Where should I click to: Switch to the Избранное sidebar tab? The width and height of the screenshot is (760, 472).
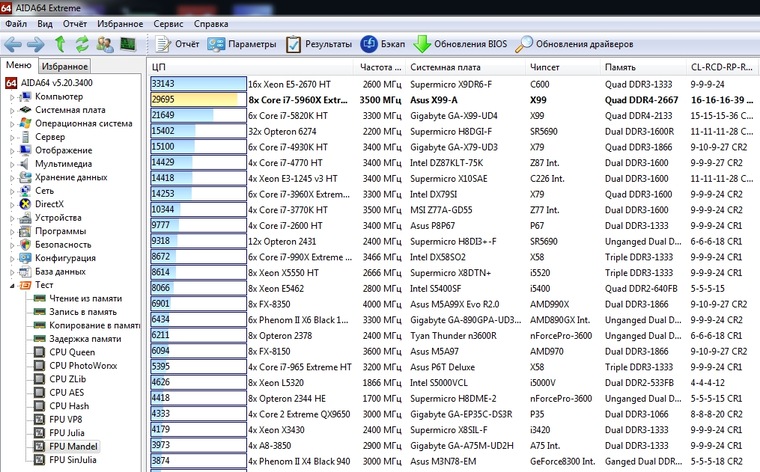coord(64,66)
